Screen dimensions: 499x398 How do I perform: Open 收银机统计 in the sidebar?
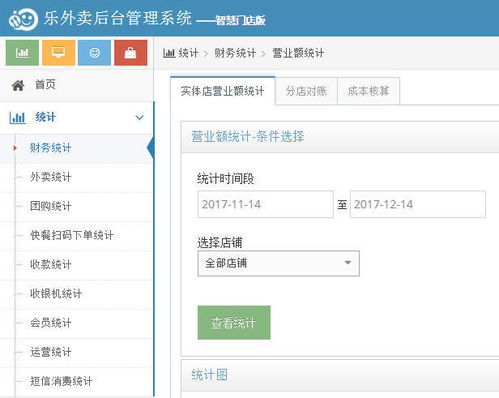77,294
